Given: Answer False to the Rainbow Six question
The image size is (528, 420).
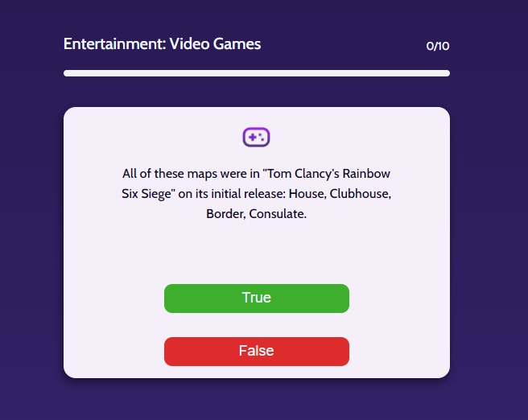Looking at the screenshot, I should coord(257,352).
